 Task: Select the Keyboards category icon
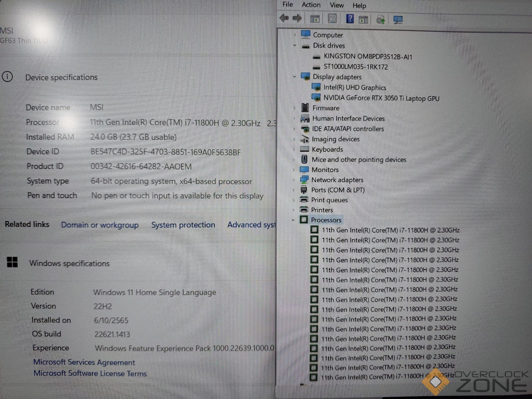(x=305, y=149)
